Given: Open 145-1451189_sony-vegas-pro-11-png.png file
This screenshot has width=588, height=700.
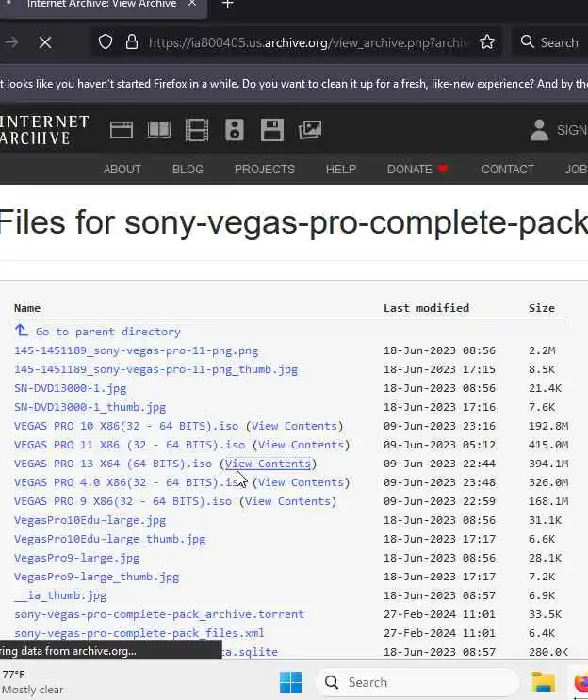Looking at the screenshot, I should [137, 350].
